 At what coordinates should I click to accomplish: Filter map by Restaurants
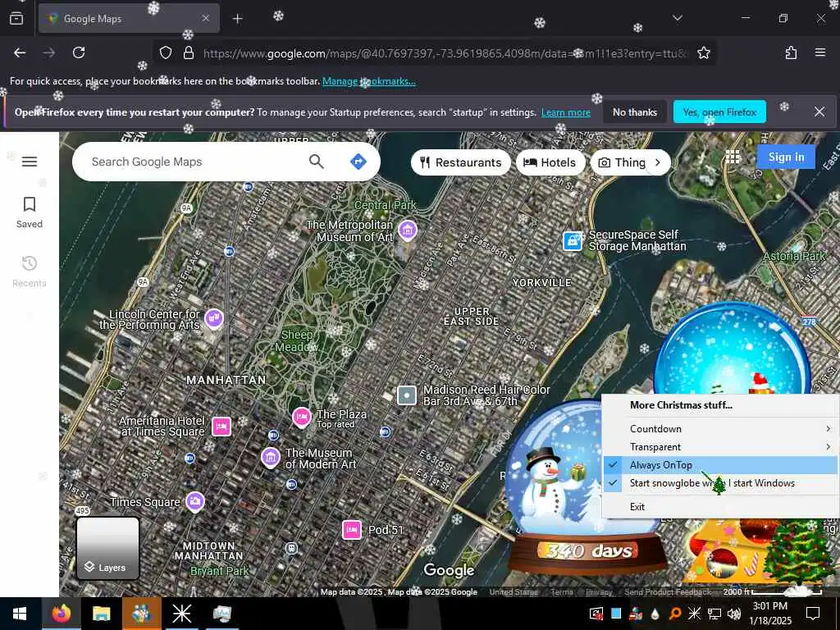coord(460,162)
